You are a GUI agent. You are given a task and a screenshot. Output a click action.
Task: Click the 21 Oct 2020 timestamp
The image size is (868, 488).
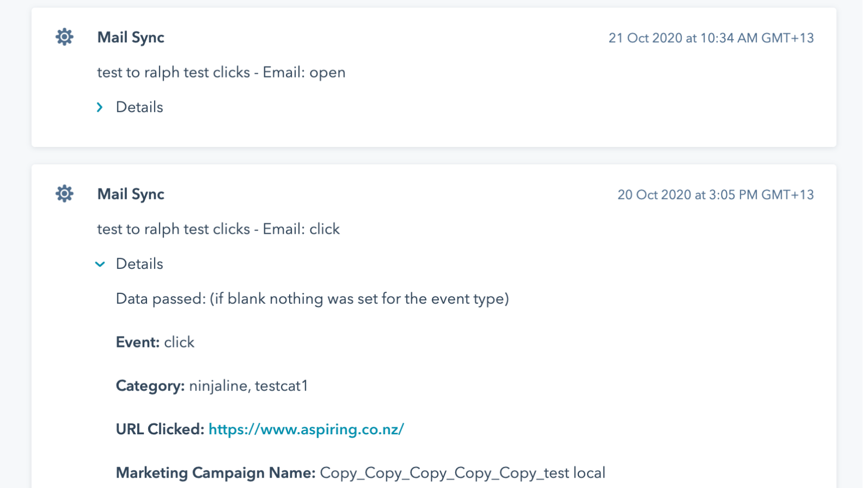point(711,38)
